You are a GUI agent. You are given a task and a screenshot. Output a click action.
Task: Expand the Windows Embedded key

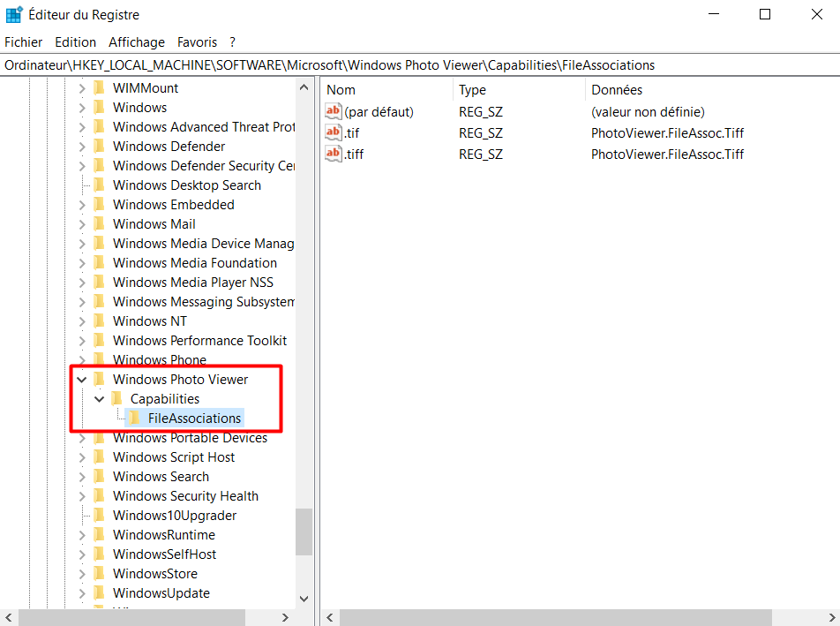(x=82, y=205)
